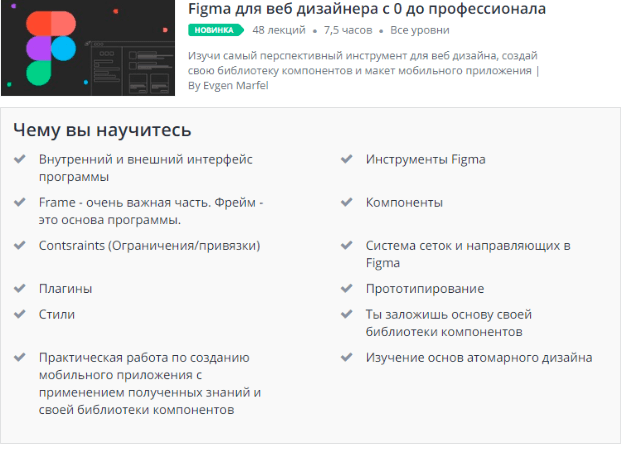Select the "Инструменты Figma" list text
This screenshot has height=449, width=624.
(425, 160)
